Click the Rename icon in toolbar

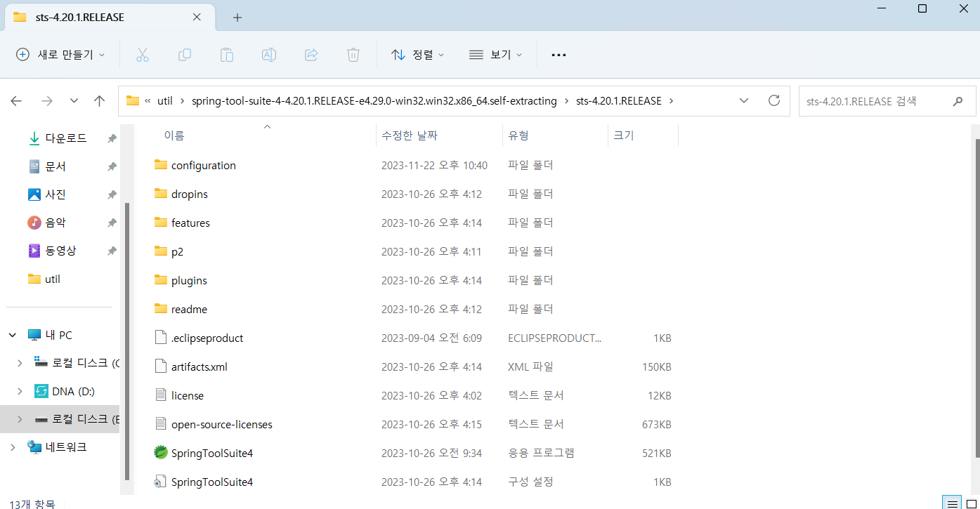click(x=269, y=55)
